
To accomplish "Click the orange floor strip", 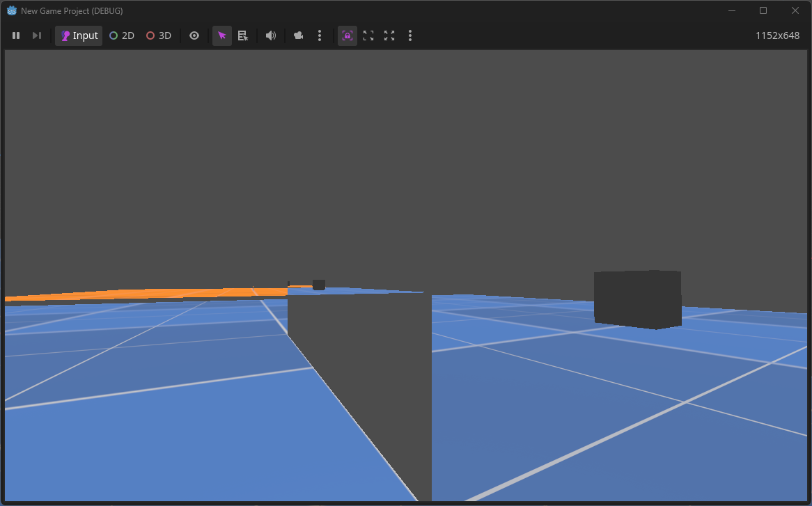I will 139,294.
